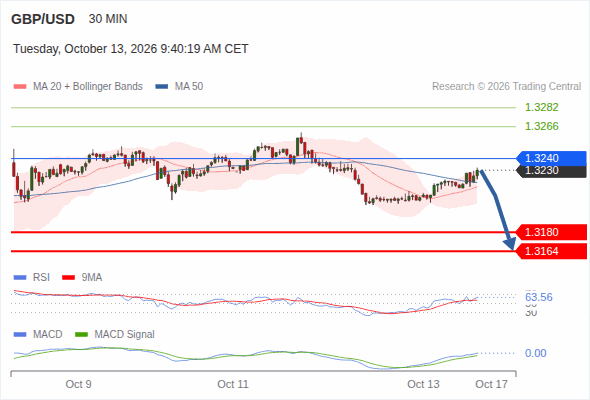The height and width of the screenshot is (400, 590).
Task: Click the black 1.3230 current price tag
Action: [551, 171]
